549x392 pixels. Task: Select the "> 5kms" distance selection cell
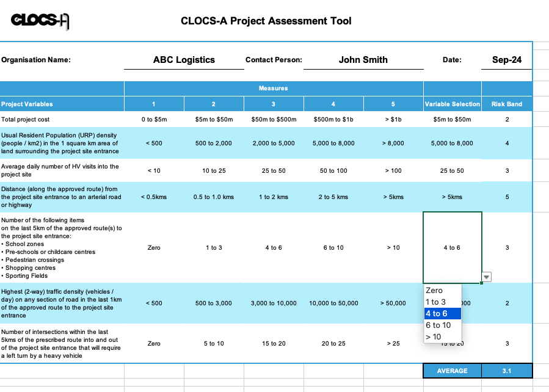pyautogui.click(x=452, y=197)
